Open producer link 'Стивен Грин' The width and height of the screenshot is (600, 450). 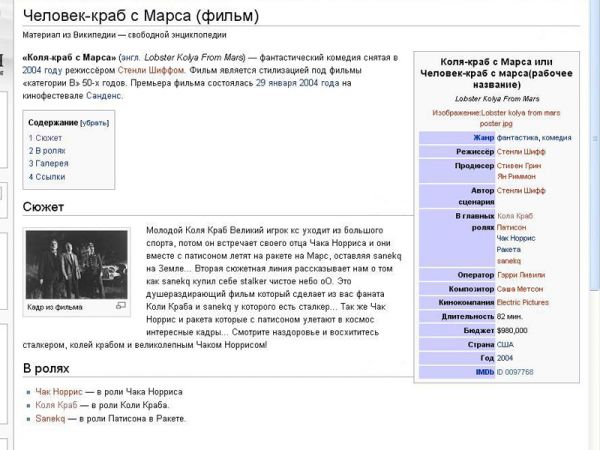pos(519,166)
